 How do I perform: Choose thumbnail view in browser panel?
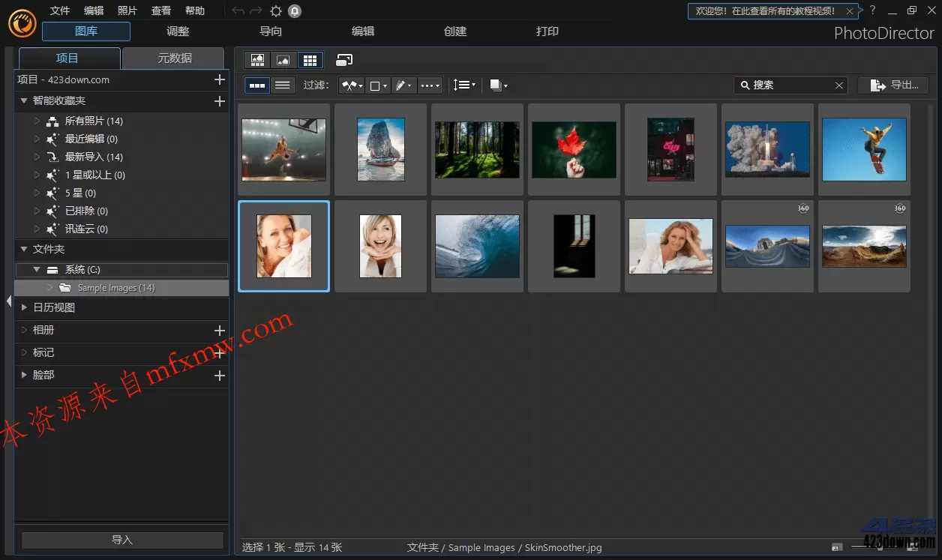coord(257,85)
